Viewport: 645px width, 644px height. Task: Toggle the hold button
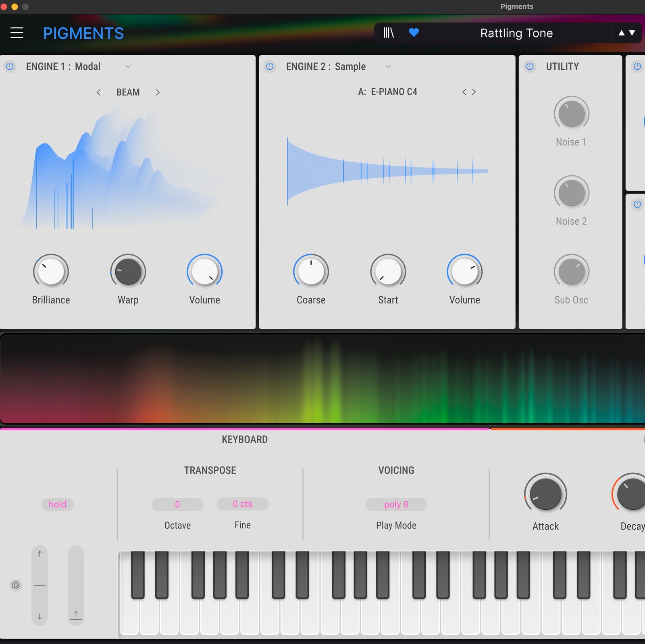pos(57,504)
